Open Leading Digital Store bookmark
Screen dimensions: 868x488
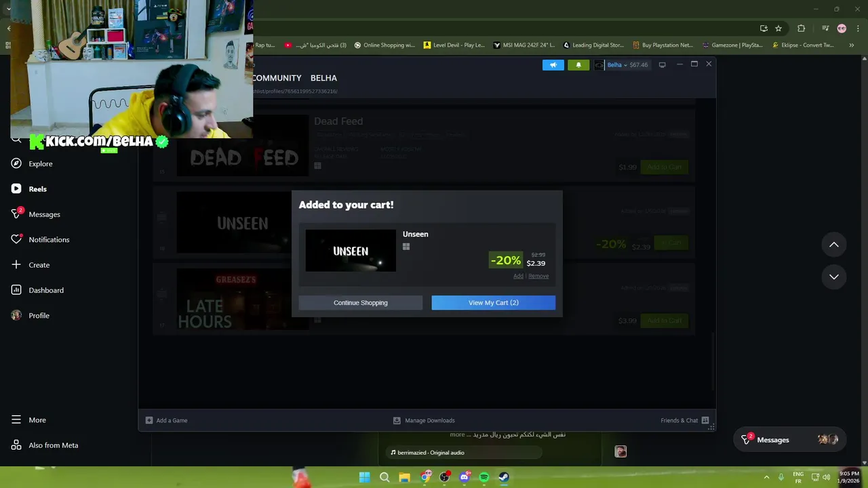593,45
